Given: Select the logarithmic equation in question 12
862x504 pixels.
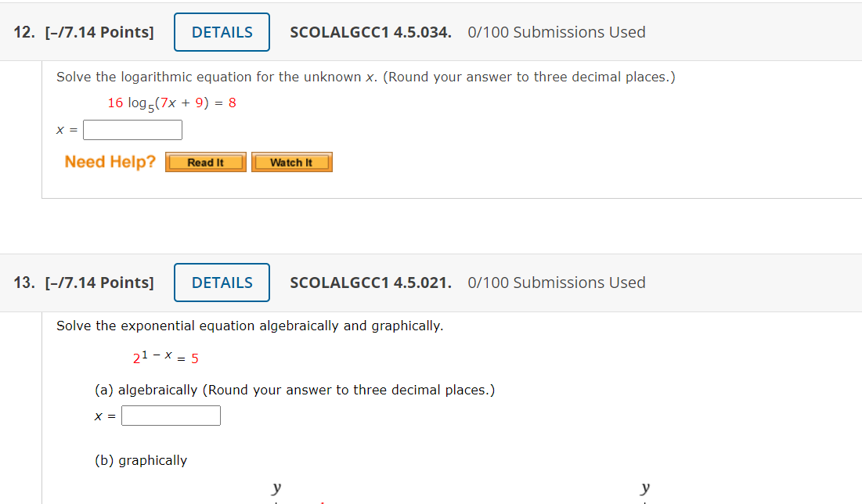Looking at the screenshot, I should pos(171,103).
